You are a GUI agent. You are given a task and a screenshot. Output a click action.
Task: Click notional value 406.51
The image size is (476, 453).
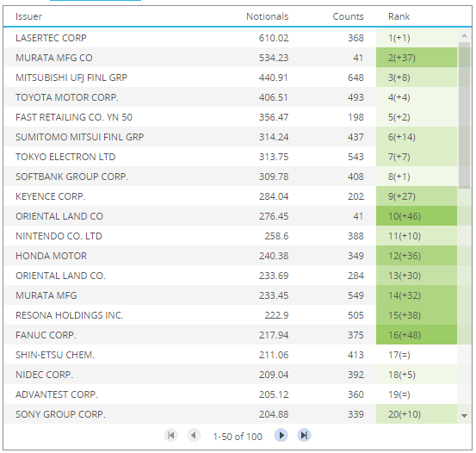click(274, 97)
